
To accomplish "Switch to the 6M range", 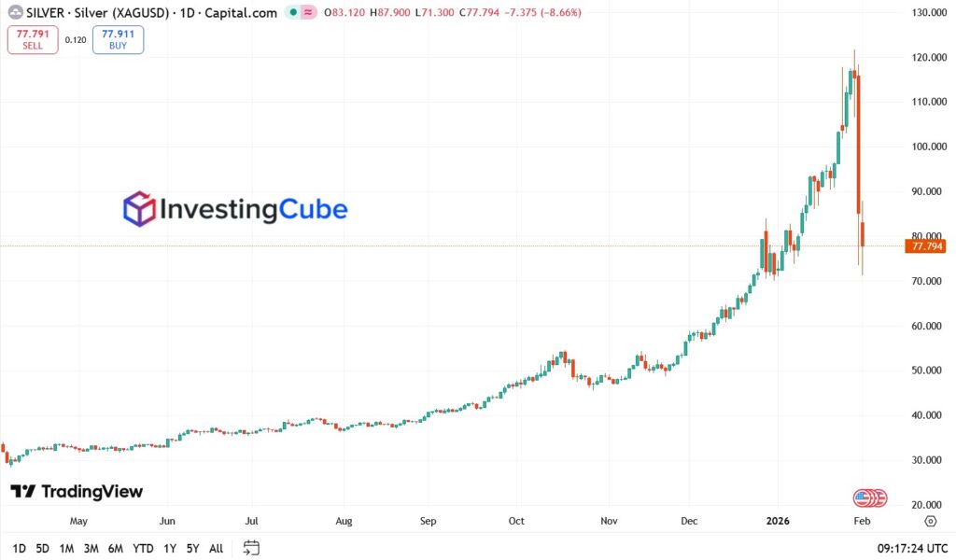I will pyautogui.click(x=115, y=549).
